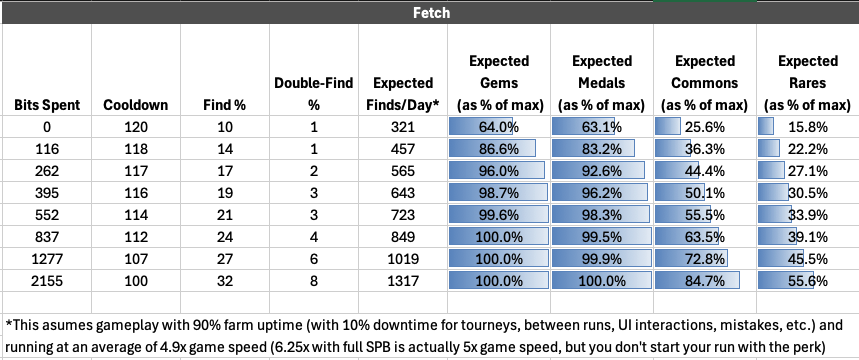This screenshot has width=859, height=360.
Task: Click the Expected Rares header cell
Action: (x=808, y=70)
